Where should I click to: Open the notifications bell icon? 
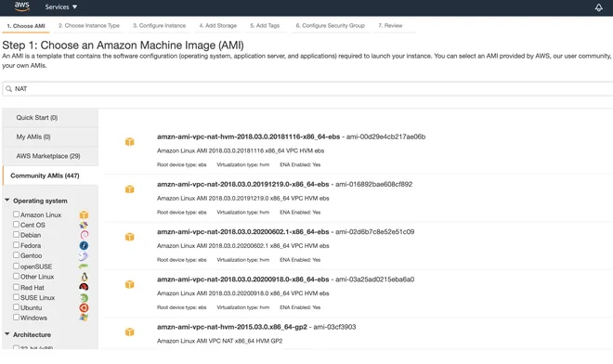[x=598, y=7]
